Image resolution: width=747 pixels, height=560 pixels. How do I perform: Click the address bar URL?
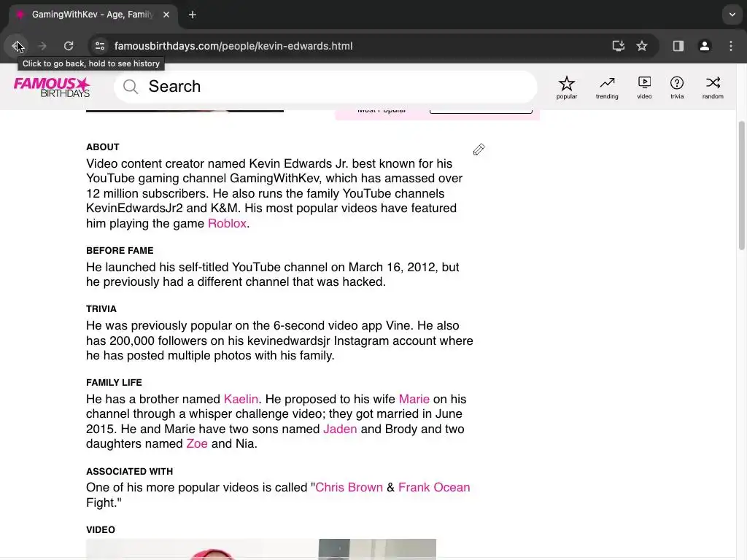(233, 46)
